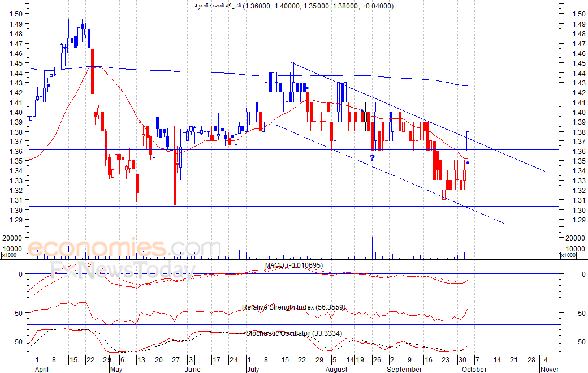The height and width of the screenshot is (373, 588).
Task: Select date label 17 under June
Action: [x=217, y=360]
